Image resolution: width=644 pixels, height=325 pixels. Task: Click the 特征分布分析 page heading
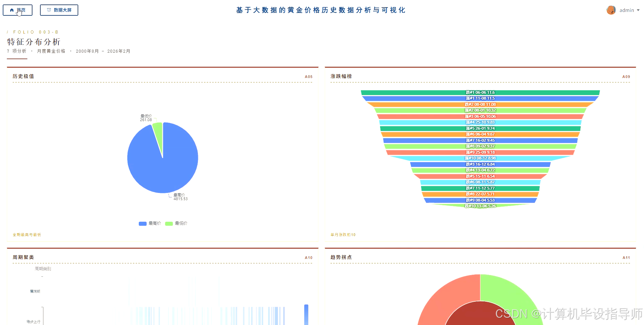(34, 42)
